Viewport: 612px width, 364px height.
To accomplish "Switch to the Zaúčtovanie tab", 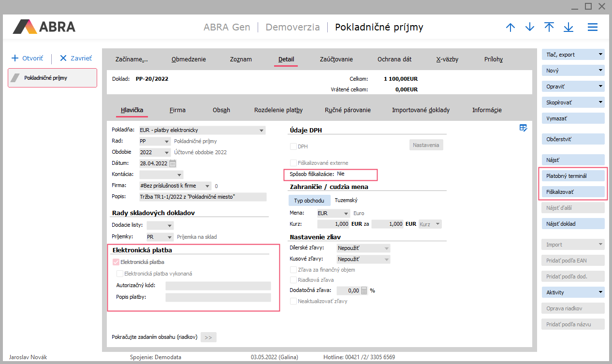I will pyautogui.click(x=336, y=59).
